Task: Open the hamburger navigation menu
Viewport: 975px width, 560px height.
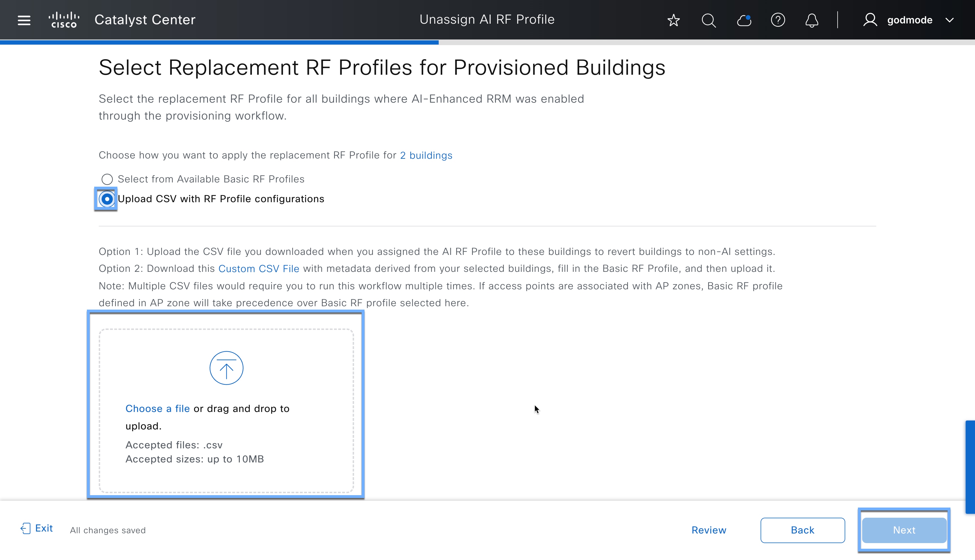Action: (x=23, y=20)
